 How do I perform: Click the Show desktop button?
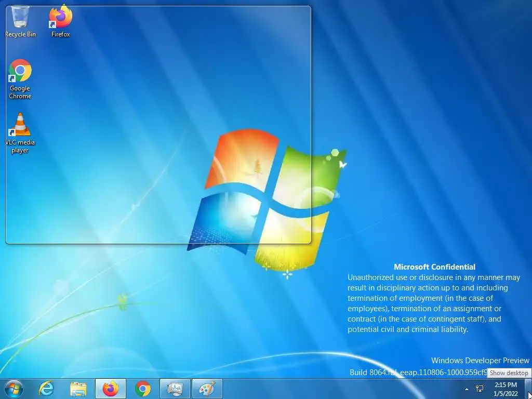[x=528, y=389]
